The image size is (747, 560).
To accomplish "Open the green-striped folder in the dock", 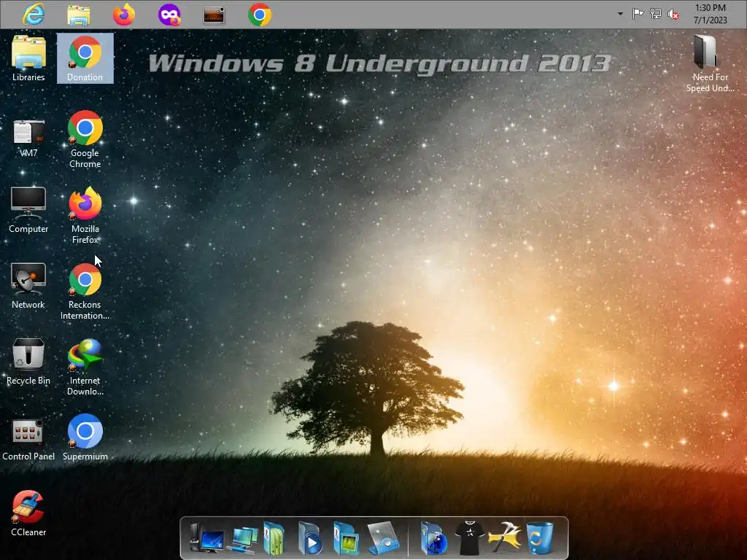I will pyautogui.click(x=274, y=539).
